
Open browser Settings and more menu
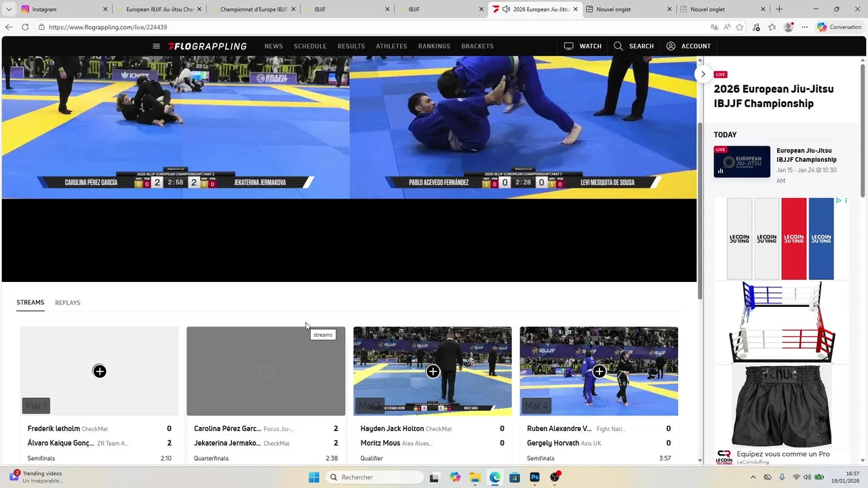804,27
